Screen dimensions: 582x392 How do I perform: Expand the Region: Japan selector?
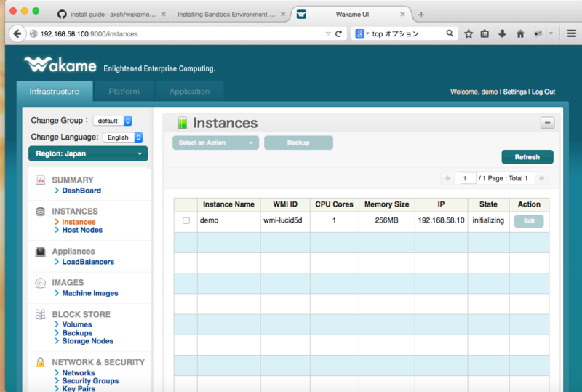(x=88, y=153)
